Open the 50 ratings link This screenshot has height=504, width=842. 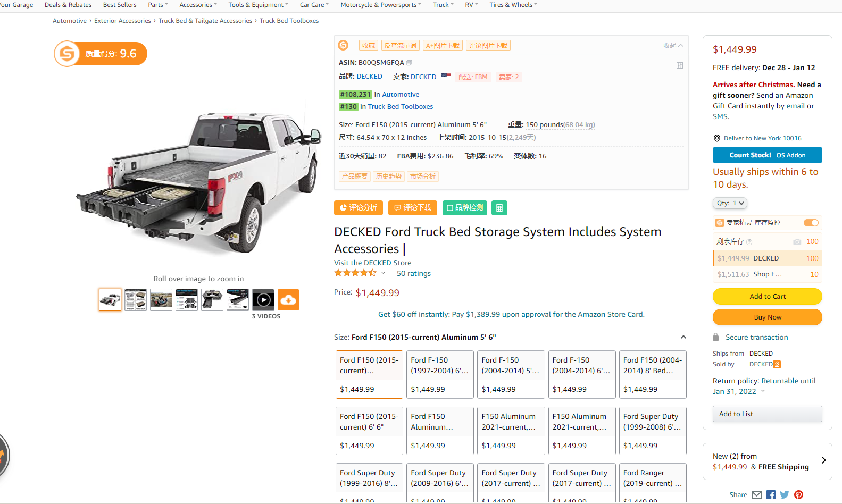[414, 273]
